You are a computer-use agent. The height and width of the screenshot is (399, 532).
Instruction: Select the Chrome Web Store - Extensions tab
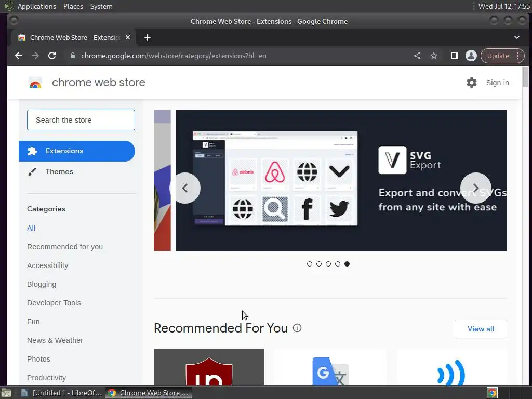click(x=73, y=37)
